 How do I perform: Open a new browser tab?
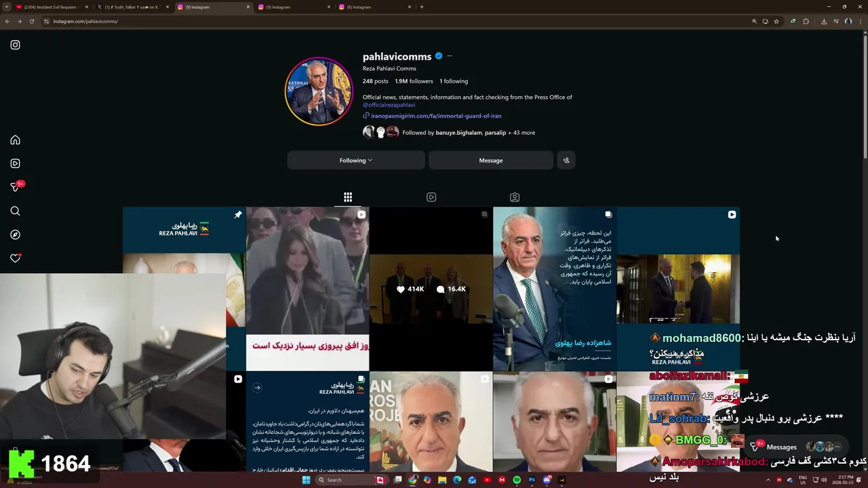[x=422, y=7]
